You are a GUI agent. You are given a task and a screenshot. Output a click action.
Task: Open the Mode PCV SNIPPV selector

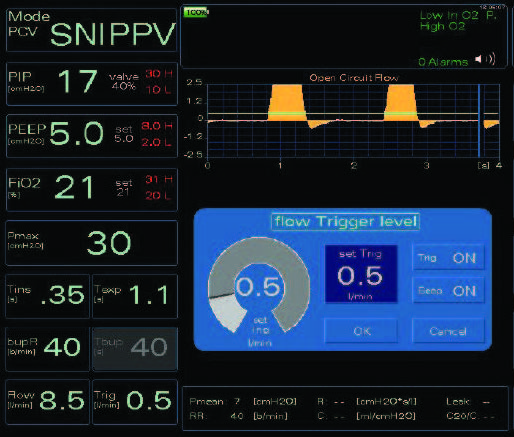(x=91, y=30)
